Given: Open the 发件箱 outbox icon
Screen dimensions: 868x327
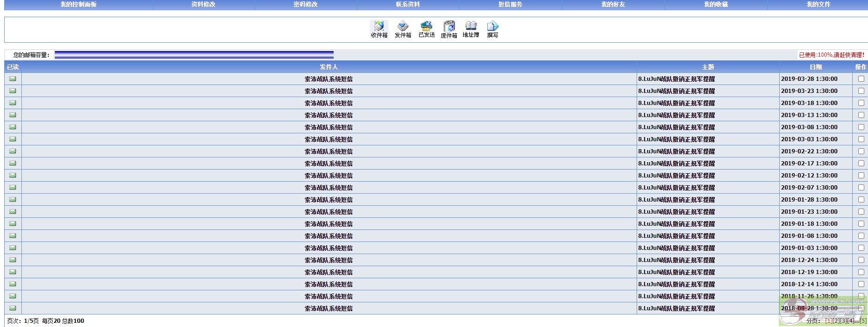Looking at the screenshot, I should click(x=403, y=29).
